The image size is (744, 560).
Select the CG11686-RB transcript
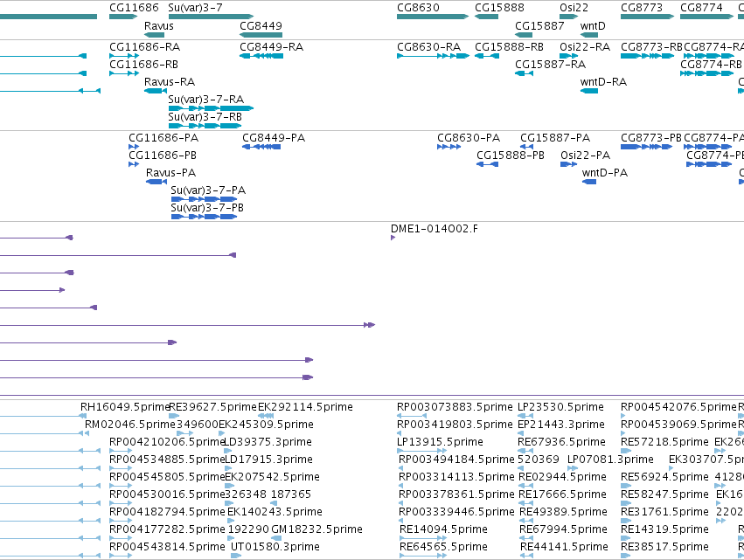pyautogui.click(x=124, y=73)
